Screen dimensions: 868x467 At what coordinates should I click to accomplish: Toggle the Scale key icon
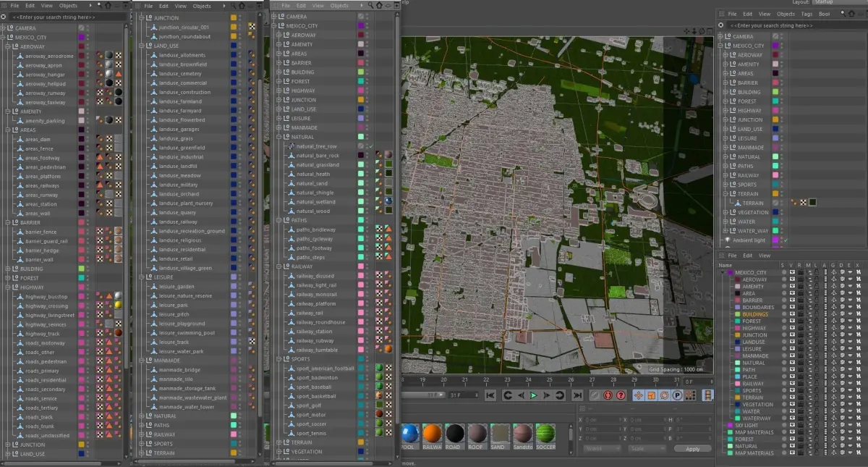(652, 395)
